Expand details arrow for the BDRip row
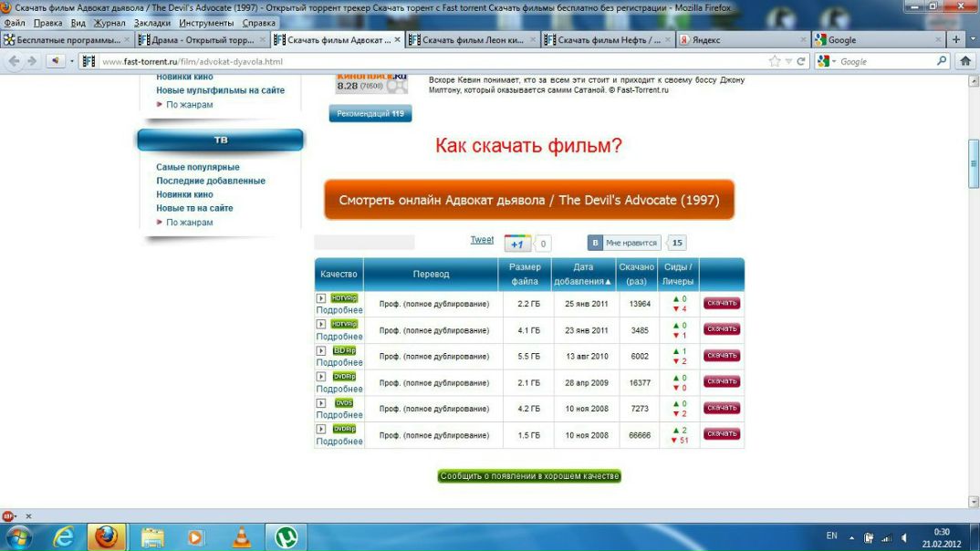Screen dimensions: 980x551 pyautogui.click(x=321, y=350)
